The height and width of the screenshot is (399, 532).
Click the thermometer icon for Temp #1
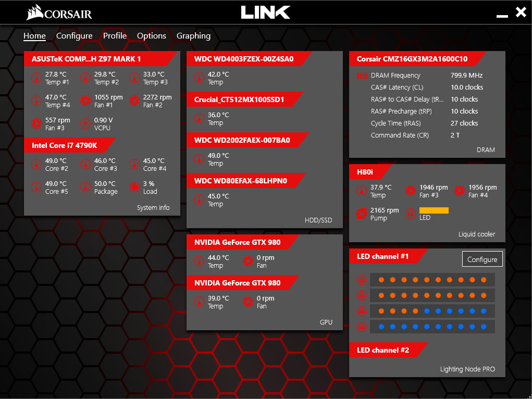point(36,78)
